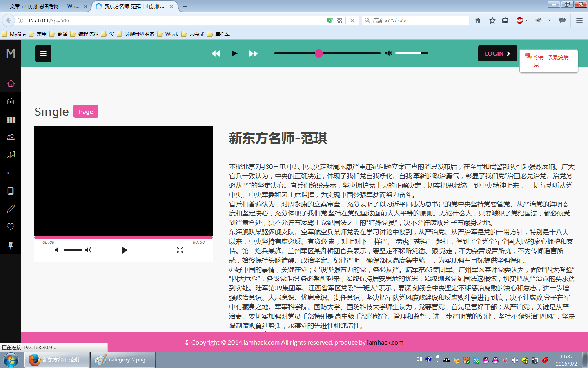Open the playlist icon in the sidebar
Viewport: 588px width, 368px height.
11,173
